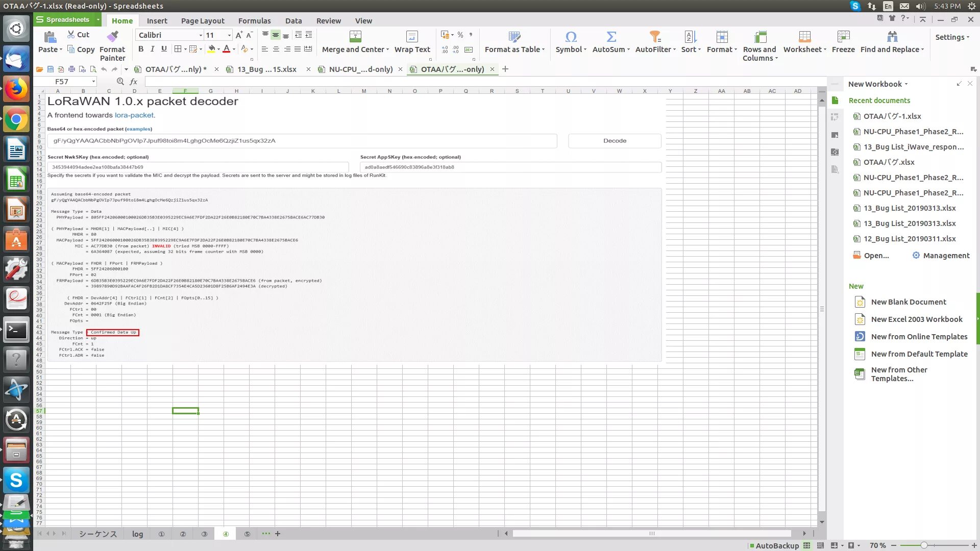Click the font color red swatch button
Screen dimensions: 980x551
pos(226,49)
